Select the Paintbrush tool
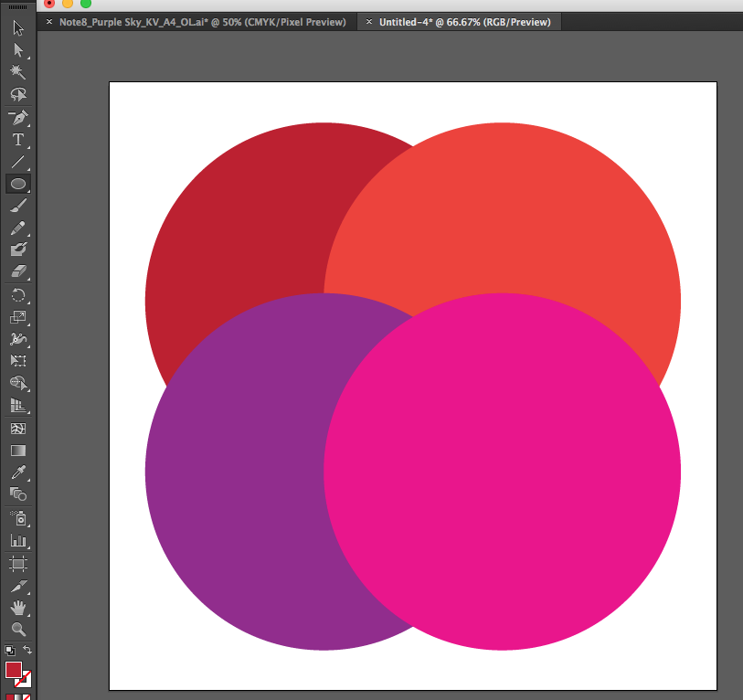 18,206
